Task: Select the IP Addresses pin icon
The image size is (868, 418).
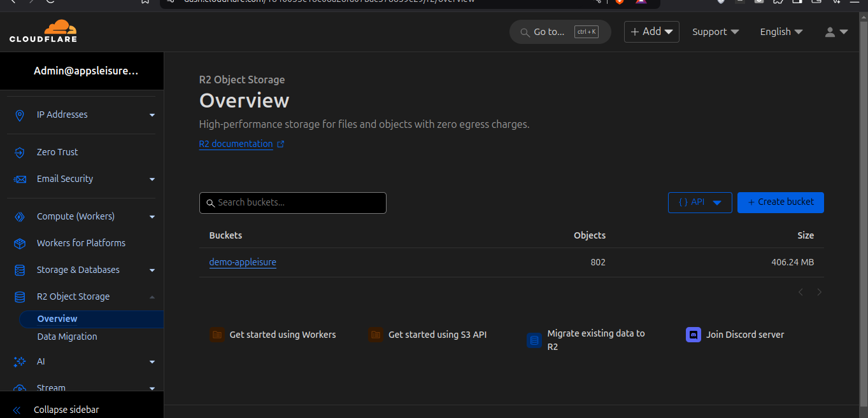Action: tap(20, 115)
